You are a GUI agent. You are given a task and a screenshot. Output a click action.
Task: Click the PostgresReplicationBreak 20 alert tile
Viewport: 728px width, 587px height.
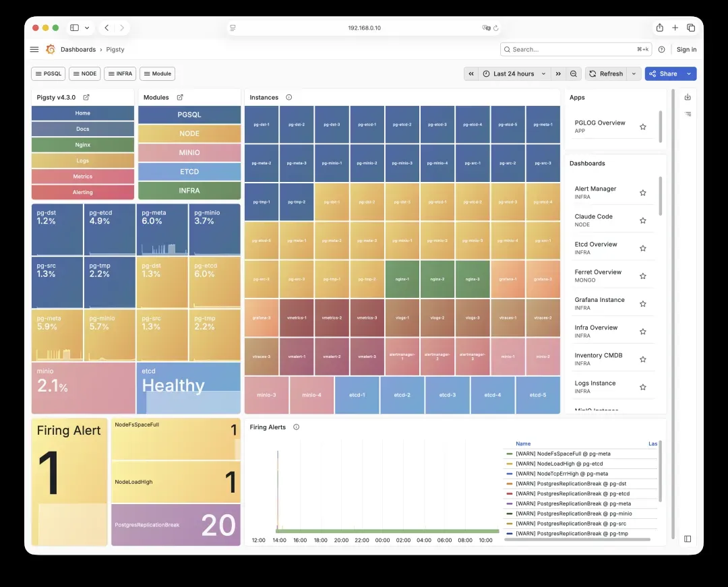[176, 525]
